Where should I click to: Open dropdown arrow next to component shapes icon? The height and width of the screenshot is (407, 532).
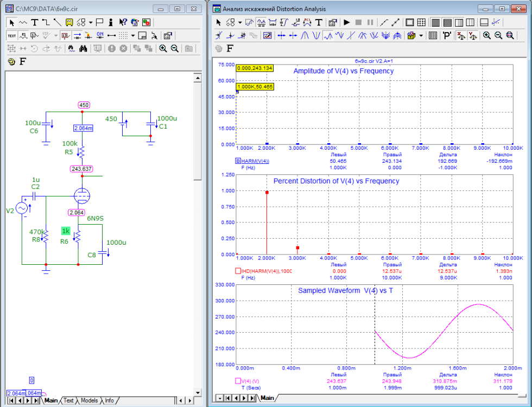[90, 22]
